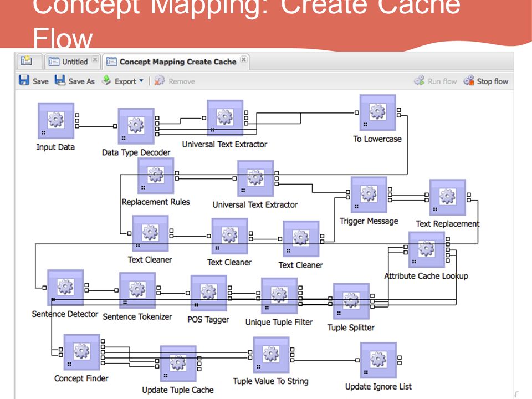532x399 pixels.
Task: Click the Stop flow button
Action: [x=486, y=81]
